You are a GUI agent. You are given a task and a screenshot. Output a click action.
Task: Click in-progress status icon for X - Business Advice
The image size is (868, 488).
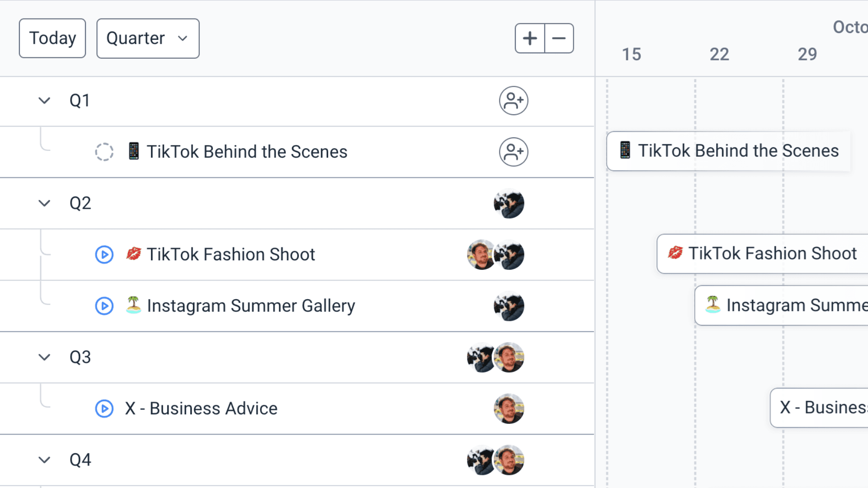104,408
